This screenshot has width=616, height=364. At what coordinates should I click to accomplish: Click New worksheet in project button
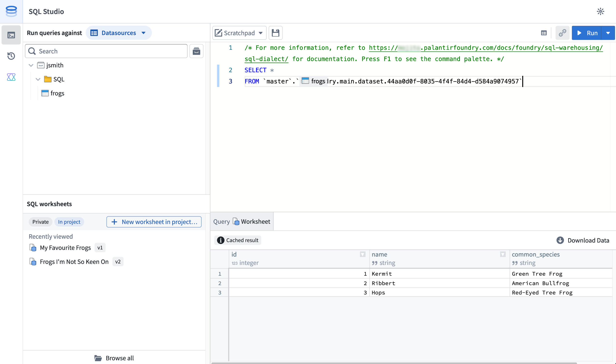coord(154,222)
